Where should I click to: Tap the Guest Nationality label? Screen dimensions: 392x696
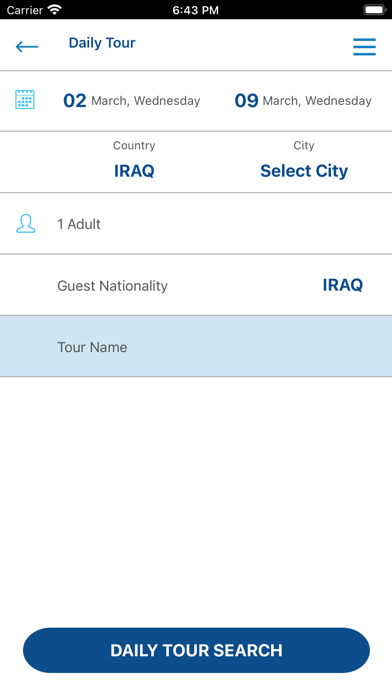tap(112, 286)
